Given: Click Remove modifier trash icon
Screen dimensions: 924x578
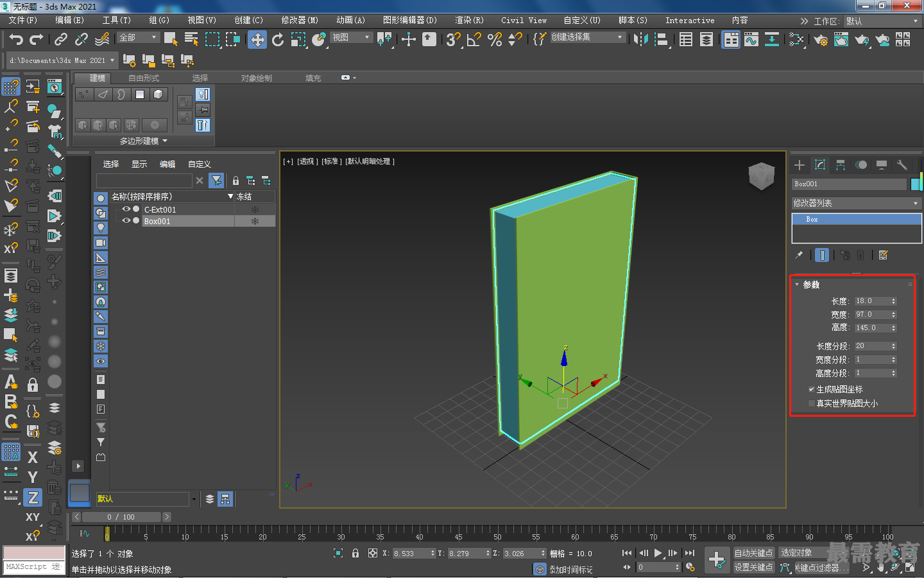Looking at the screenshot, I should (861, 255).
